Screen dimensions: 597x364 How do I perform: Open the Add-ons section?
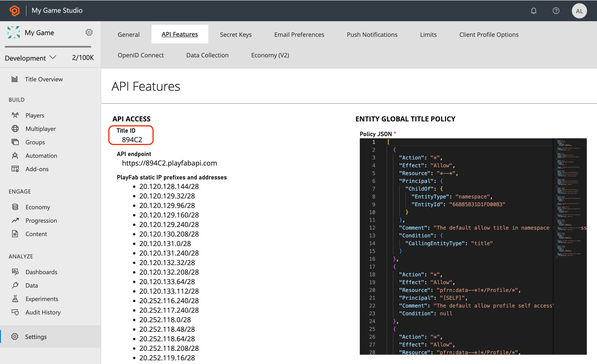(37, 169)
